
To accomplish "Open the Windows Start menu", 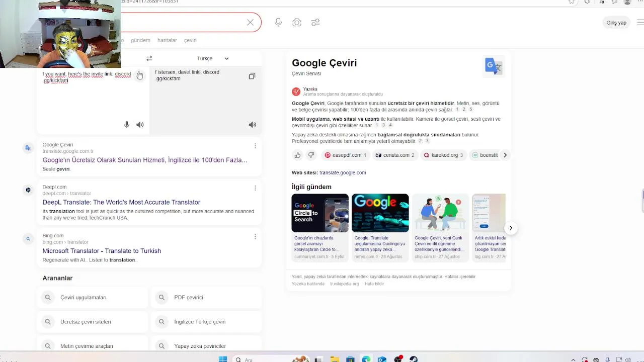I will 223,359.
